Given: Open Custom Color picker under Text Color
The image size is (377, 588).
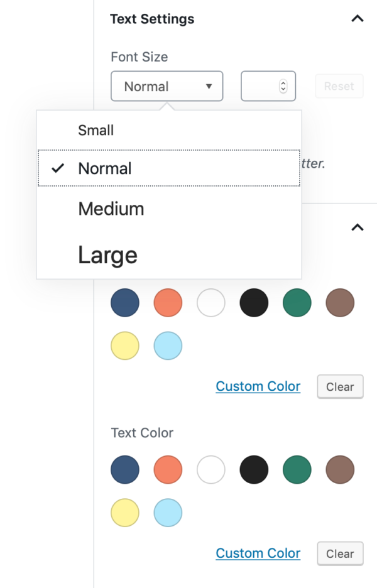Looking at the screenshot, I should 258,553.
